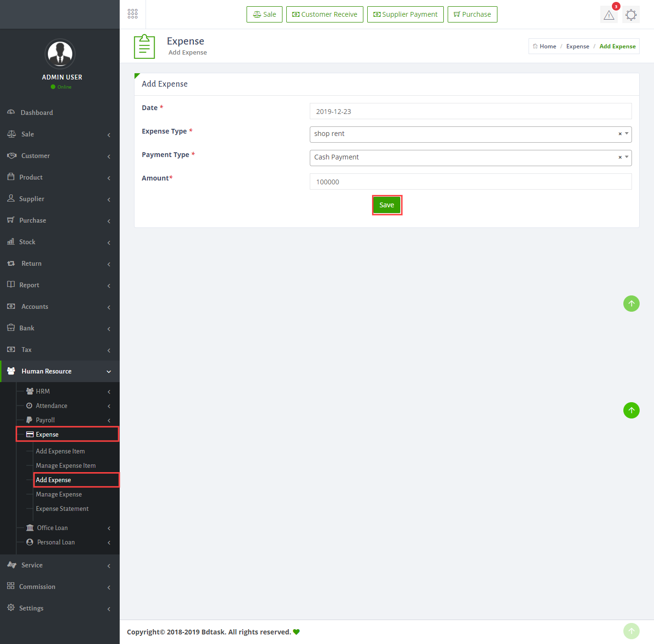The width and height of the screenshot is (654, 644).
Task: Click the admin user avatar picture
Action: pyautogui.click(x=60, y=54)
